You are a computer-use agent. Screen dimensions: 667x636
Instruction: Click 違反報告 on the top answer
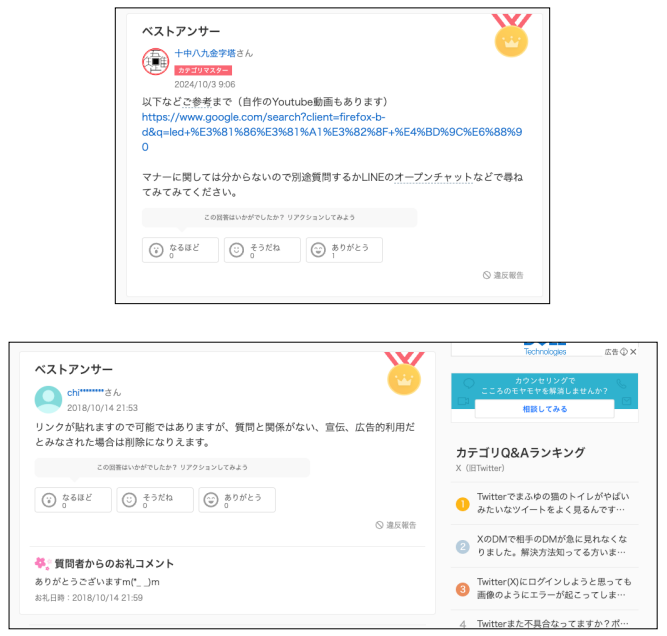(x=503, y=275)
